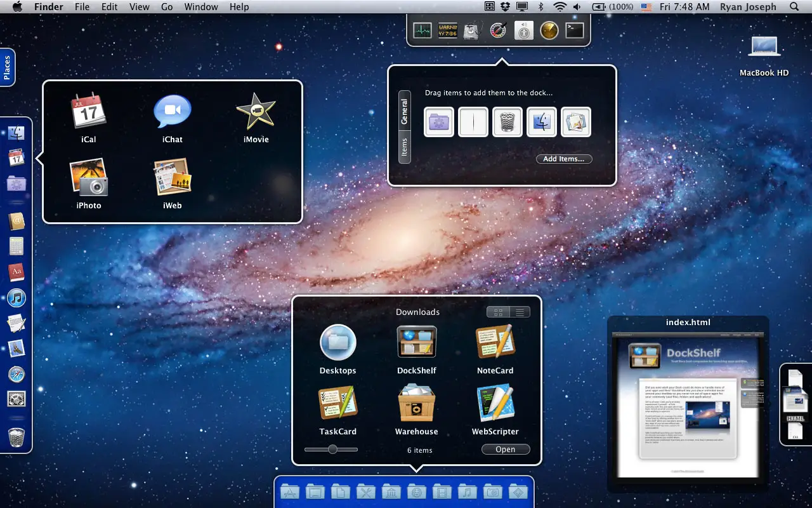Open Trash in left dock
The height and width of the screenshot is (508, 812).
[16, 437]
